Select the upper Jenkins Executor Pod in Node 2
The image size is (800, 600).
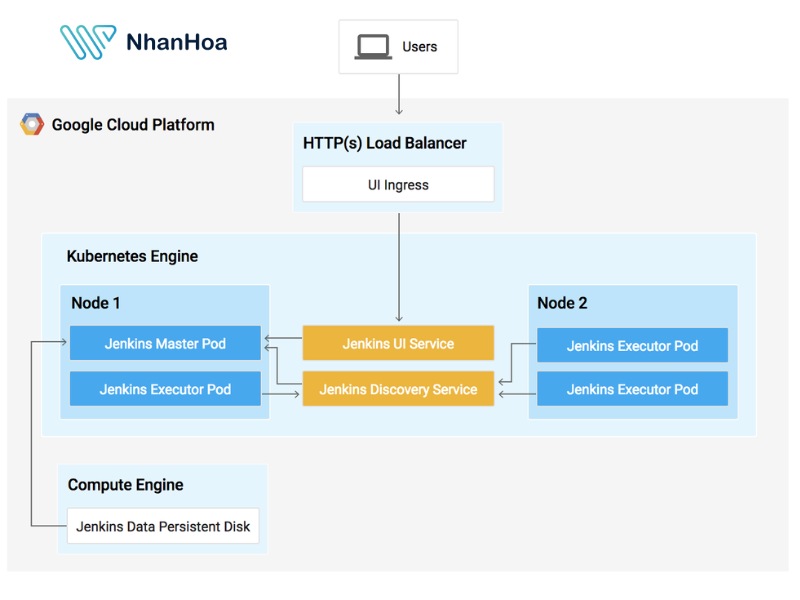coord(633,345)
